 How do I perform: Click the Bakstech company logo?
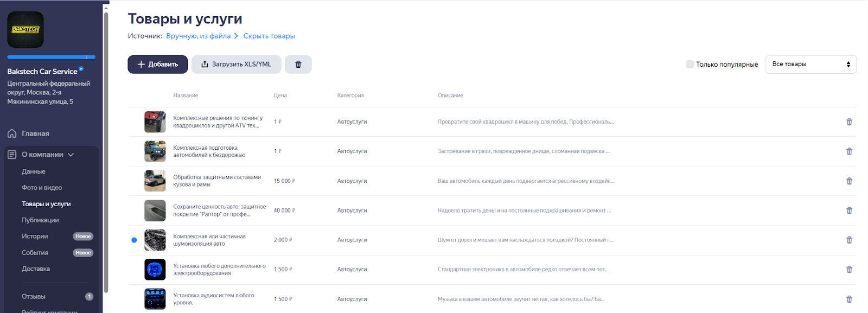pyautogui.click(x=25, y=30)
